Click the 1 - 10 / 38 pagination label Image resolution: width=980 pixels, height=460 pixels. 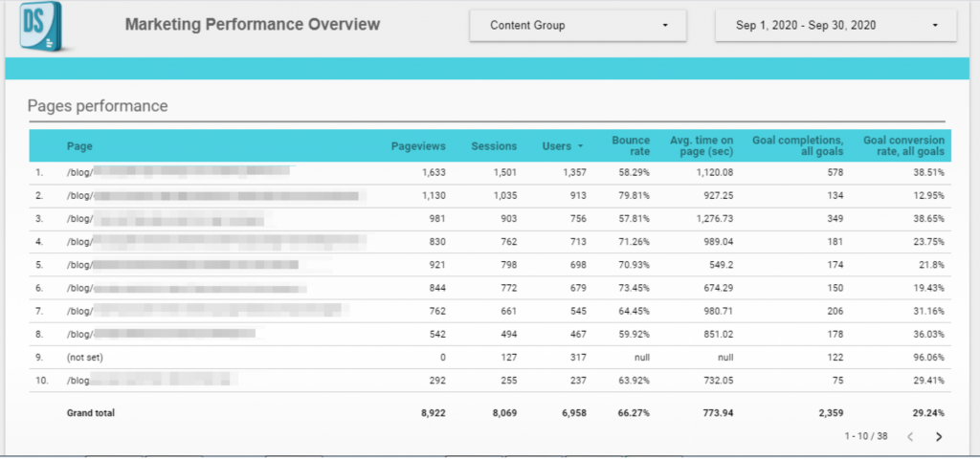(x=865, y=436)
